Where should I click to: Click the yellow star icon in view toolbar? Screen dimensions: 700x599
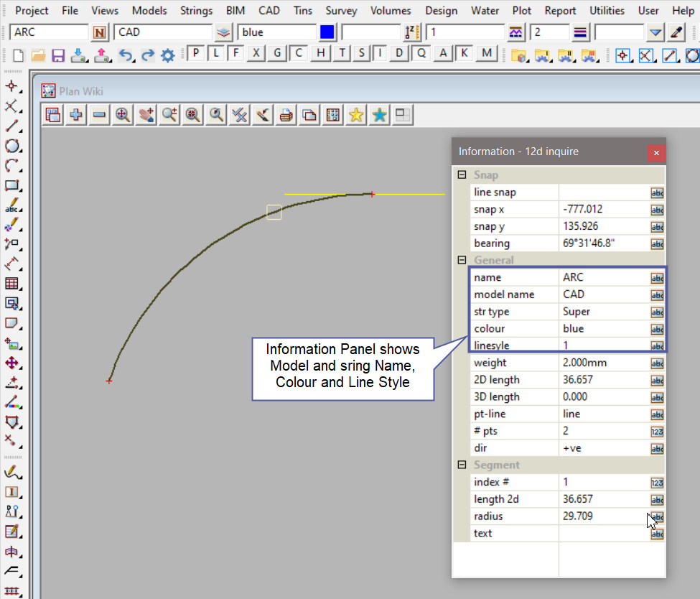pyautogui.click(x=356, y=114)
